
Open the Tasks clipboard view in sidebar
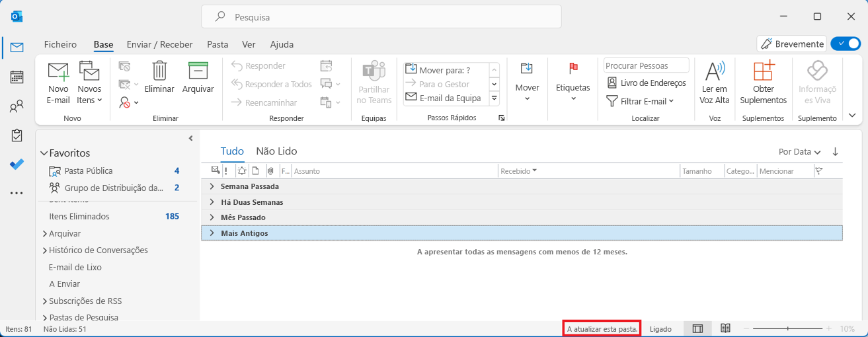(17, 135)
